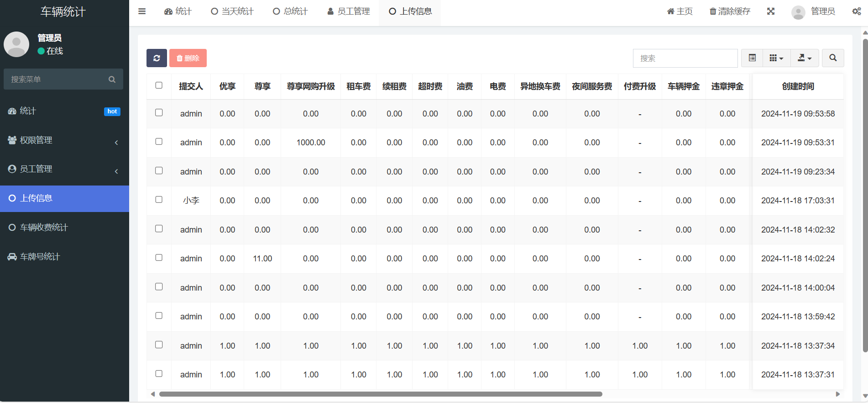Click the admin avatar in the top bar

pos(798,12)
